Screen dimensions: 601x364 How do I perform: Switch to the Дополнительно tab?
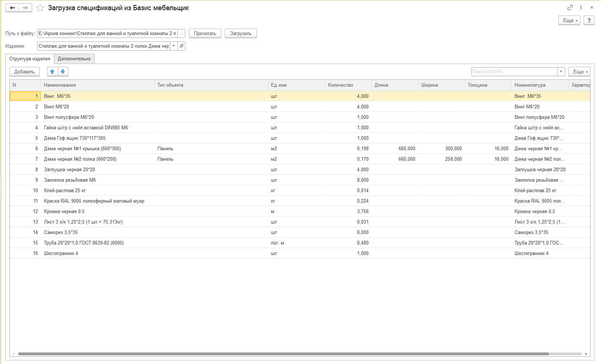pos(74,58)
